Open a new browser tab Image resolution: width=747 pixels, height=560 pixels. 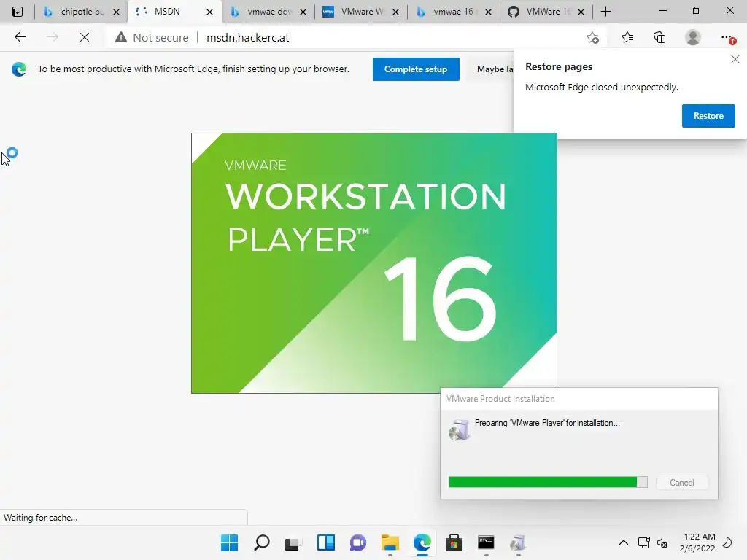click(606, 12)
